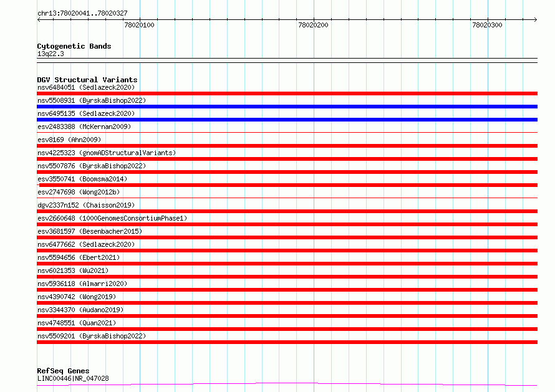Click the esv2747698 (Wong2012b) label

point(79,192)
